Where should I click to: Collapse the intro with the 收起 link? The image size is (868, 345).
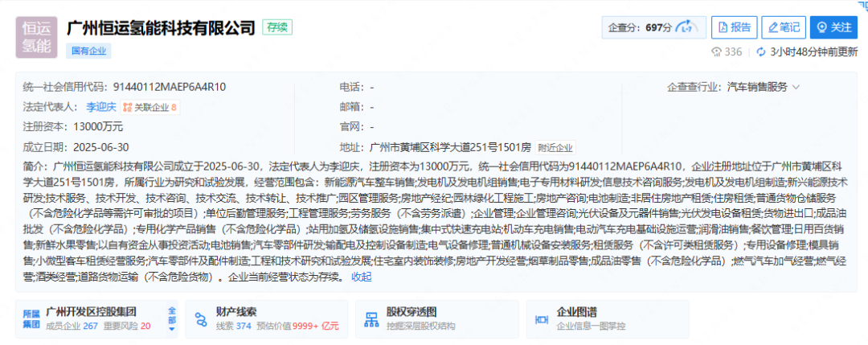point(362,277)
